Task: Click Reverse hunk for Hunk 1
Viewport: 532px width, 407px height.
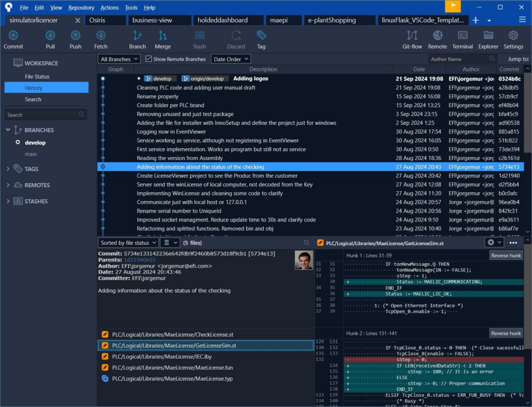Action: click(x=506, y=255)
